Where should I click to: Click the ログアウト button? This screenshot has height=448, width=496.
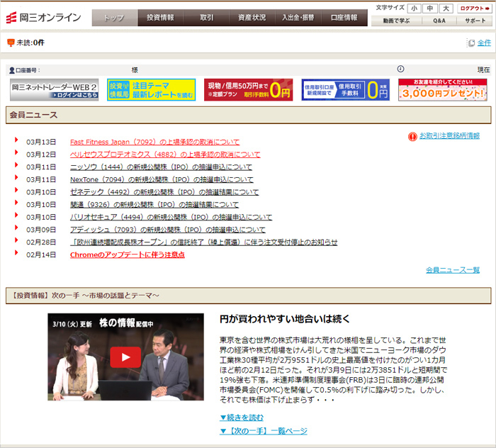(x=475, y=9)
